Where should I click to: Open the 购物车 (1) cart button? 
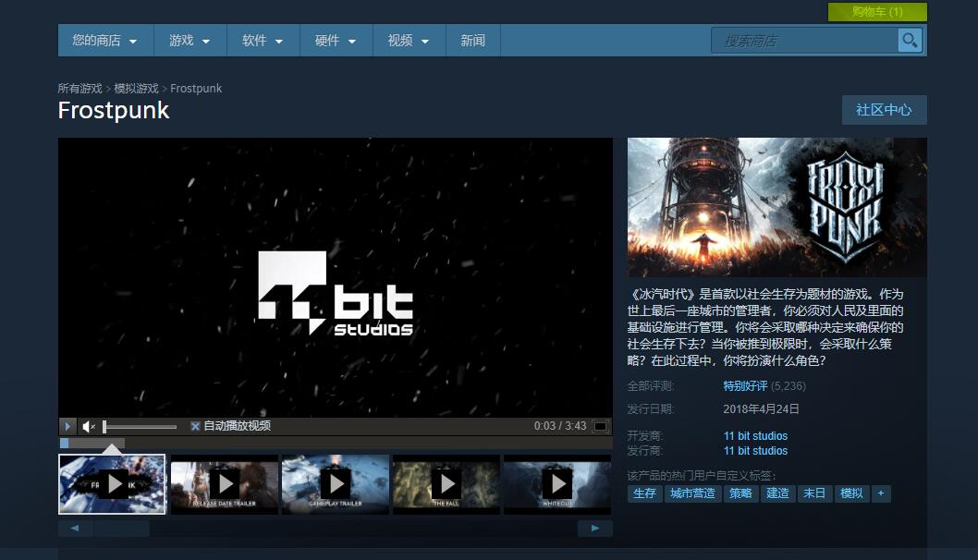[x=877, y=12]
